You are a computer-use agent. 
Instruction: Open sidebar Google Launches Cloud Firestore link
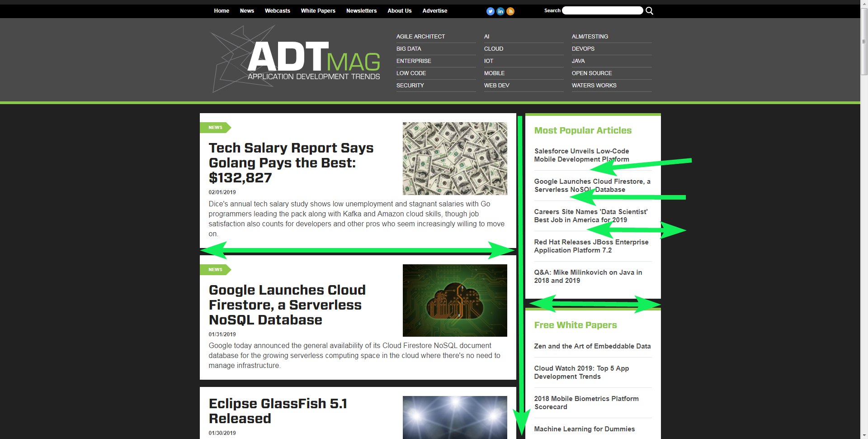click(592, 186)
